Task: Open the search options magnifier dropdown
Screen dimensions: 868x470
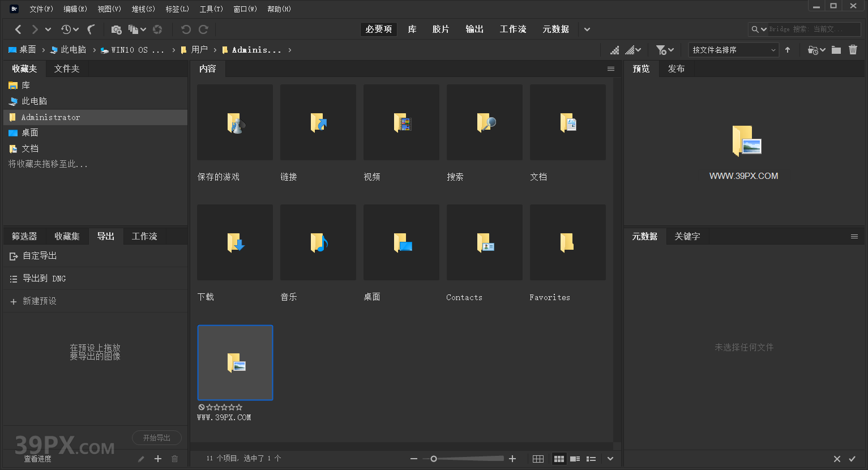Action: [759, 29]
